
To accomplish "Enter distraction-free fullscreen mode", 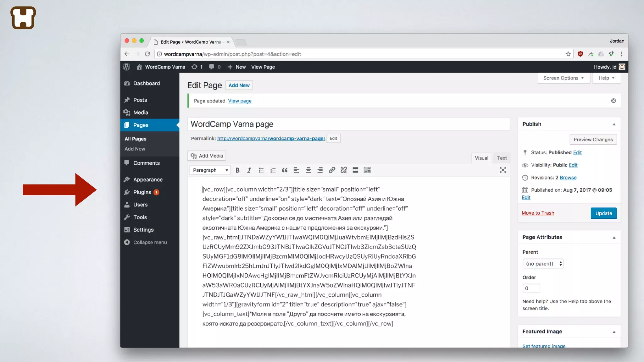I will click(x=503, y=170).
